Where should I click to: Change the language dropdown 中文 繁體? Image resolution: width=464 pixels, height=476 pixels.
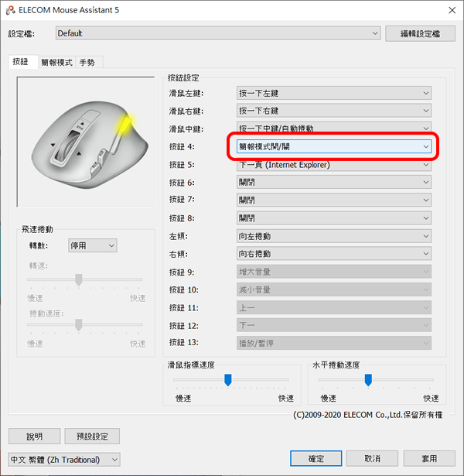point(64,460)
